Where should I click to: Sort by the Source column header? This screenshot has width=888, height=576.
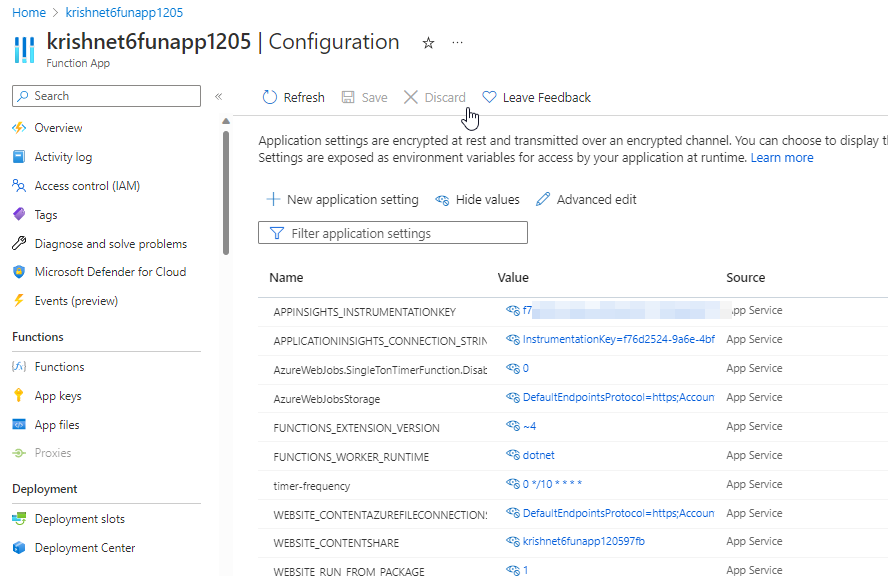click(745, 278)
